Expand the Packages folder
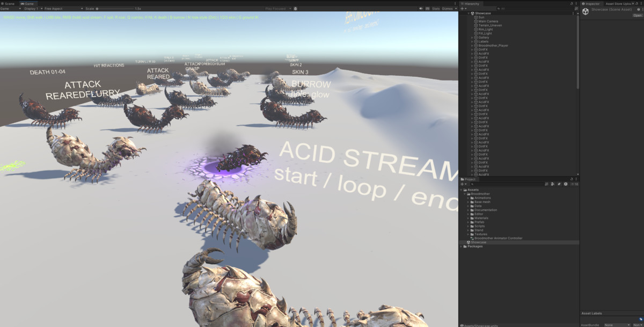 461,246
